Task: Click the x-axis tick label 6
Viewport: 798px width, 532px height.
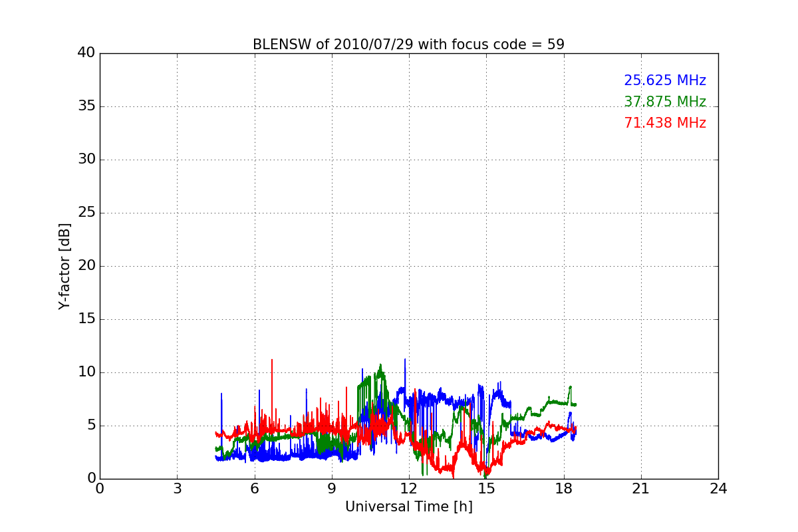Action: click(254, 489)
